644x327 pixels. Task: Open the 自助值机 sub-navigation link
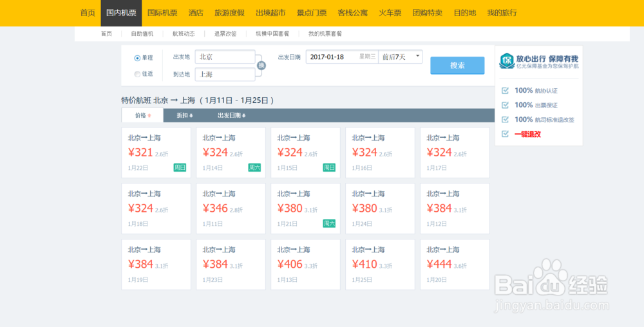(x=142, y=33)
